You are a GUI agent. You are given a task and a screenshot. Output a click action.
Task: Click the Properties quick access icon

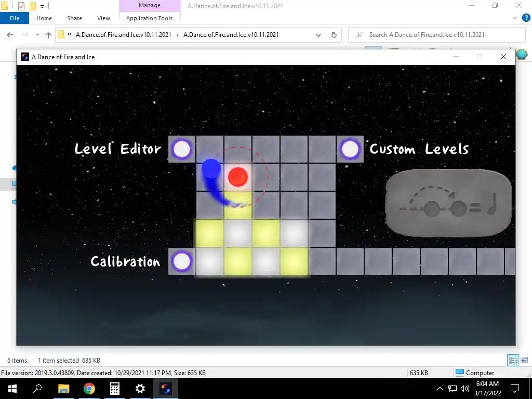pos(21,6)
